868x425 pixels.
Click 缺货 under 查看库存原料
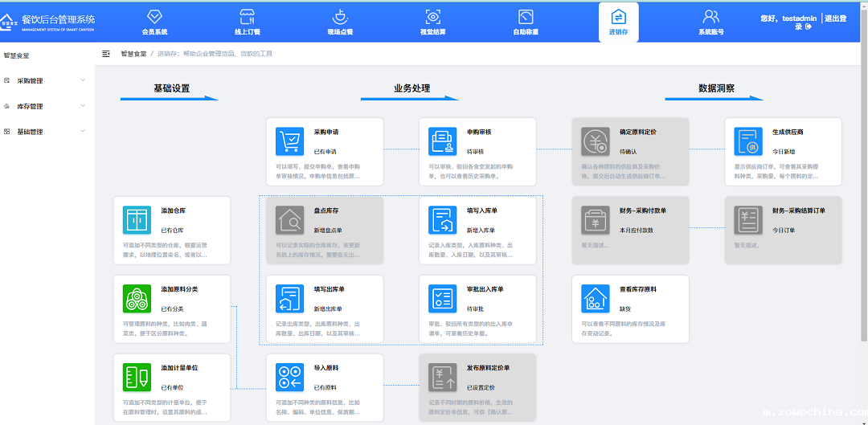pyautogui.click(x=625, y=309)
